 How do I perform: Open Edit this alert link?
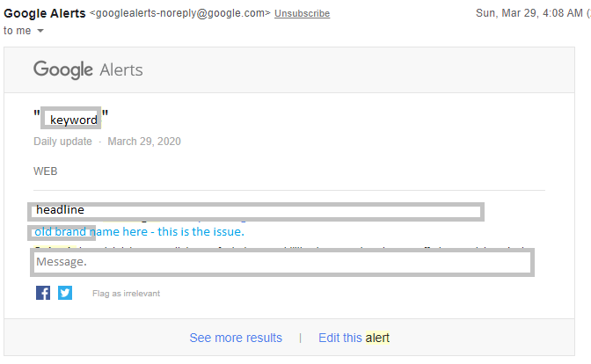(354, 338)
